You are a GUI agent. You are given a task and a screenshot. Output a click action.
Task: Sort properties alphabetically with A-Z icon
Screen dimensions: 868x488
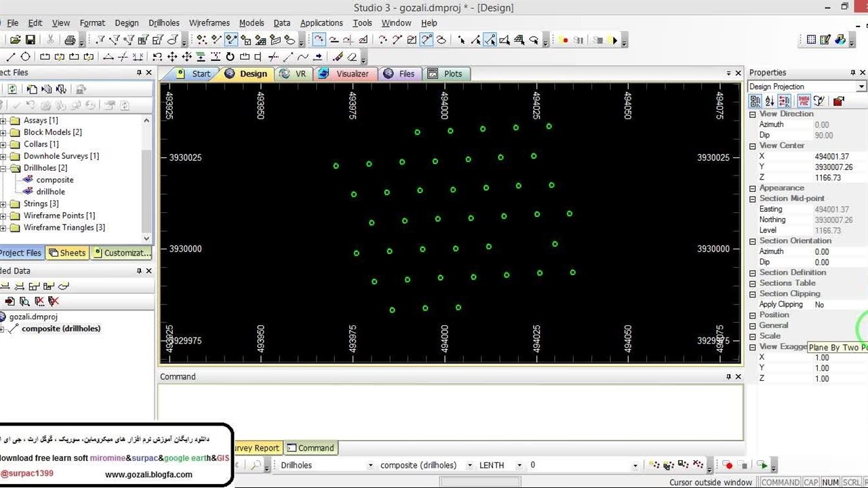770,101
